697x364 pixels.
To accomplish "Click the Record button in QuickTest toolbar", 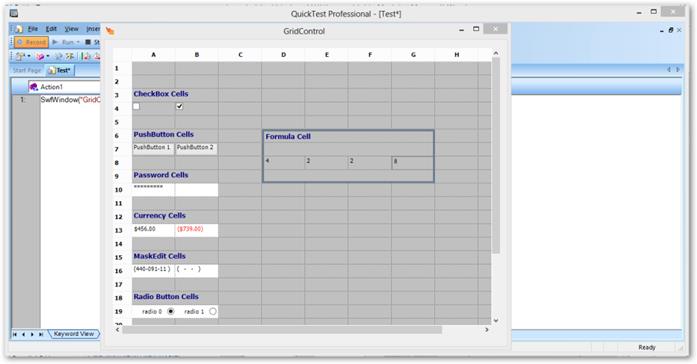I will click(31, 42).
